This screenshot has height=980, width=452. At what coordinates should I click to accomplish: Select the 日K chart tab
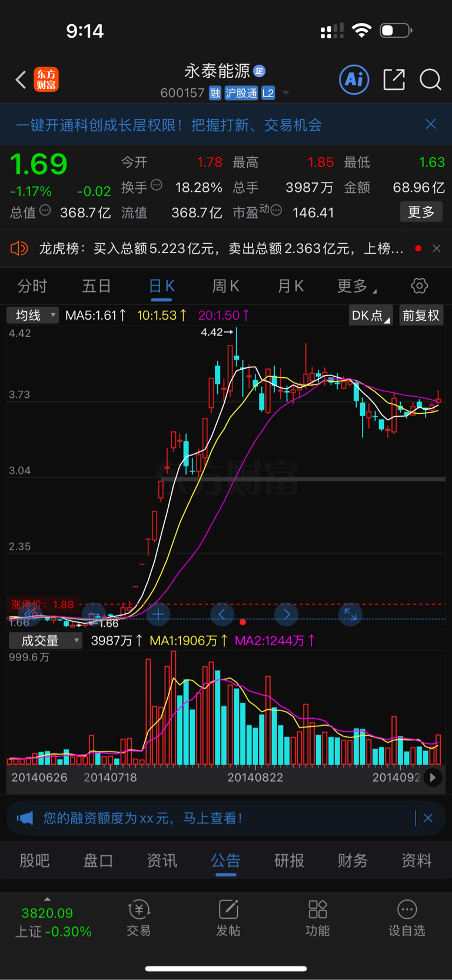[161, 286]
